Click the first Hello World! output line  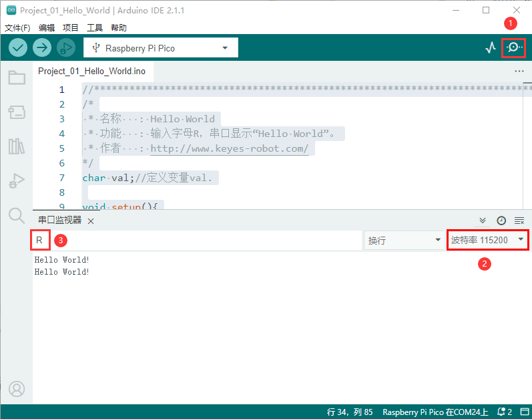pyautogui.click(x=61, y=260)
